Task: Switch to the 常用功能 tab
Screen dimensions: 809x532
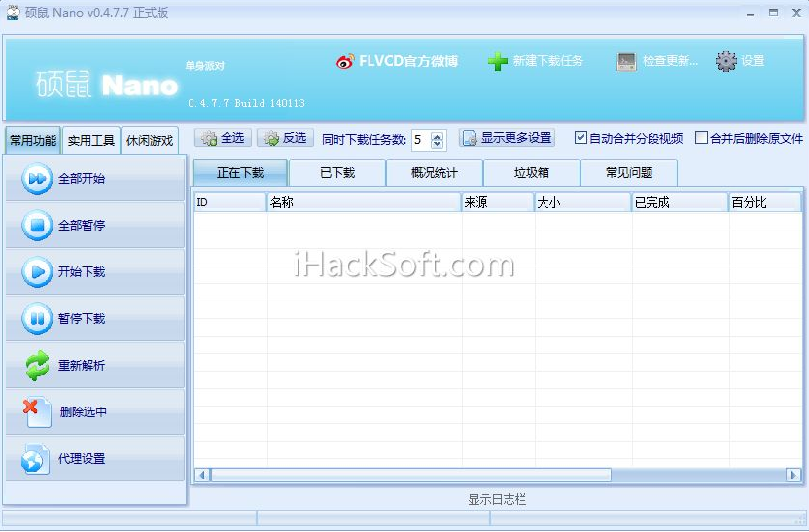Action: (32, 140)
